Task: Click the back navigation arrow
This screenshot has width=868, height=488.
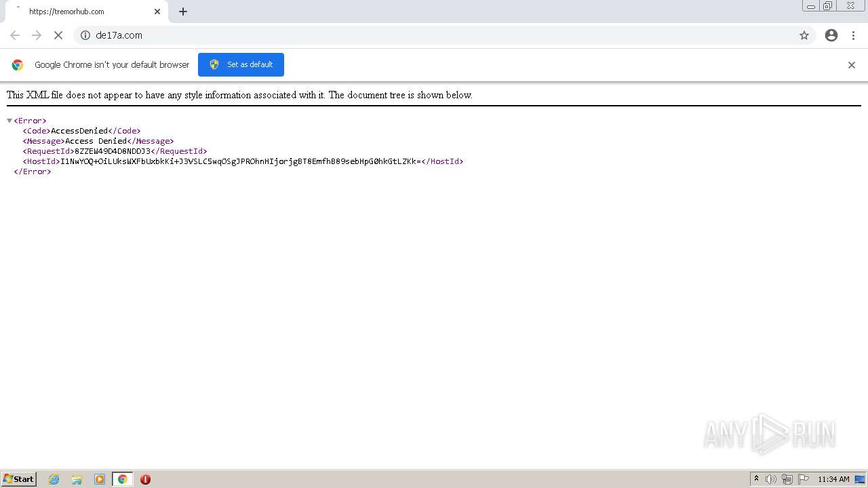Action: click(15, 35)
